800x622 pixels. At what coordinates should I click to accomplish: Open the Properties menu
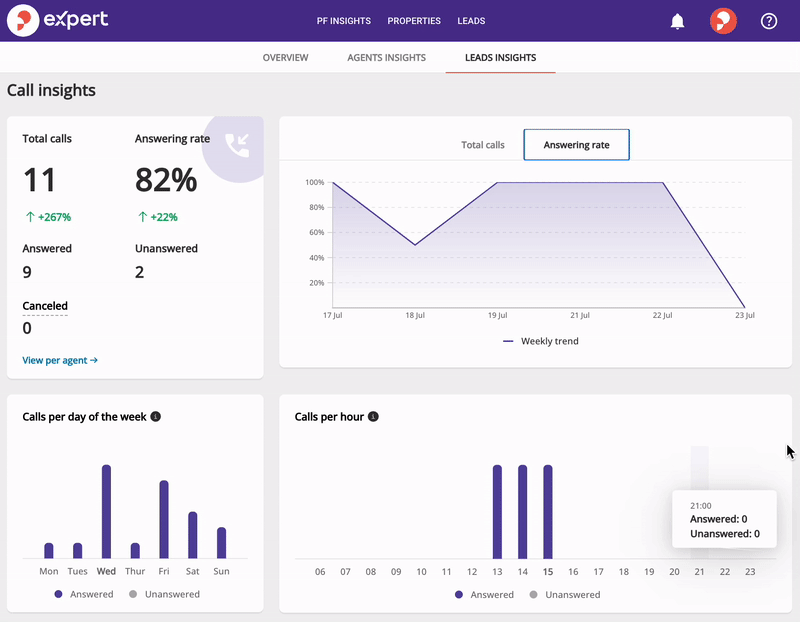[414, 21]
